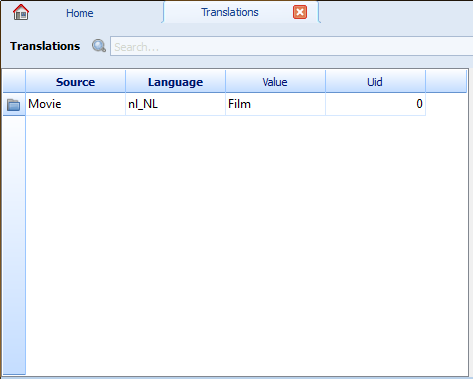Click the magnifier search icon
This screenshot has height=379, width=473.
click(99, 46)
